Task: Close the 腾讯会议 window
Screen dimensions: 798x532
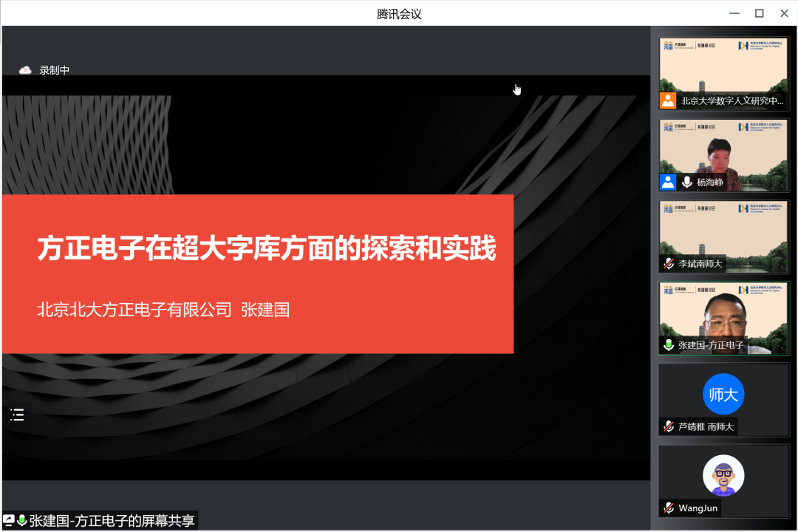Action: tap(784, 13)
